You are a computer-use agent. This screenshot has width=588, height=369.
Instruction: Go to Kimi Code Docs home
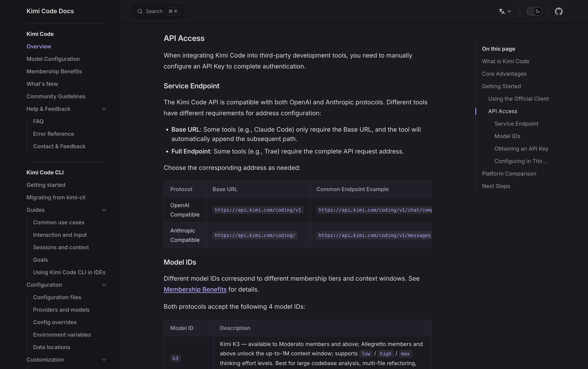pos(50,11)
